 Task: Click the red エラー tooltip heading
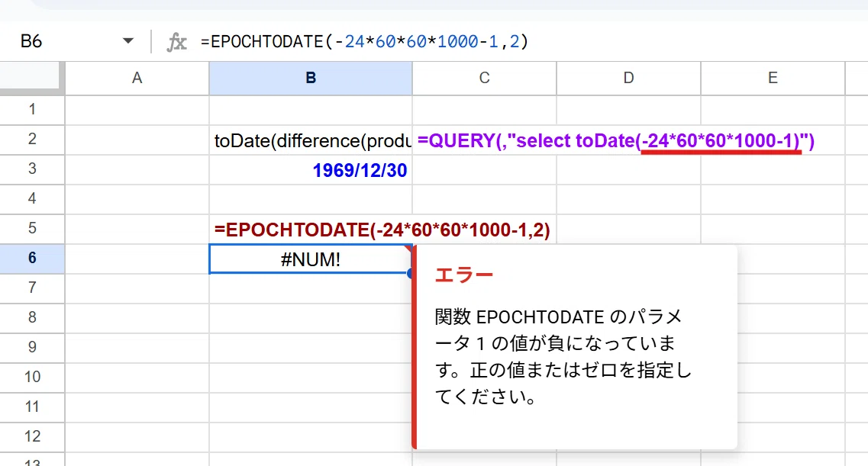coord(464,275)
